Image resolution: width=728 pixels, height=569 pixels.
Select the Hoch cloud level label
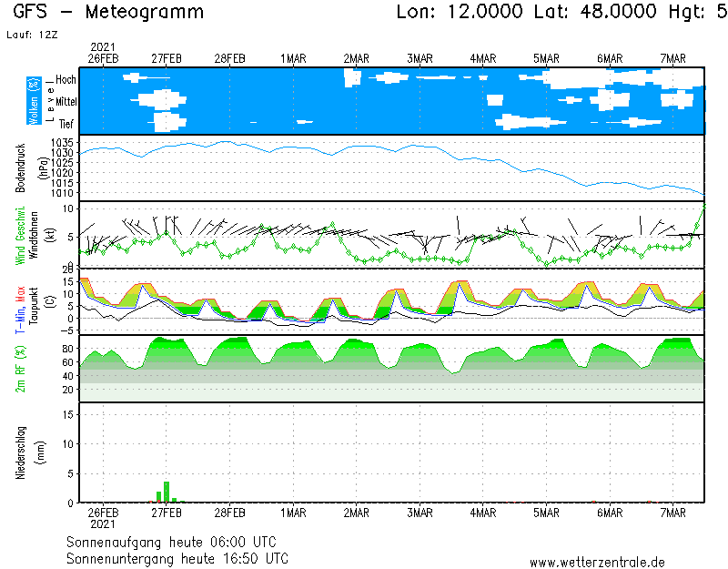(x=66, y=80)
